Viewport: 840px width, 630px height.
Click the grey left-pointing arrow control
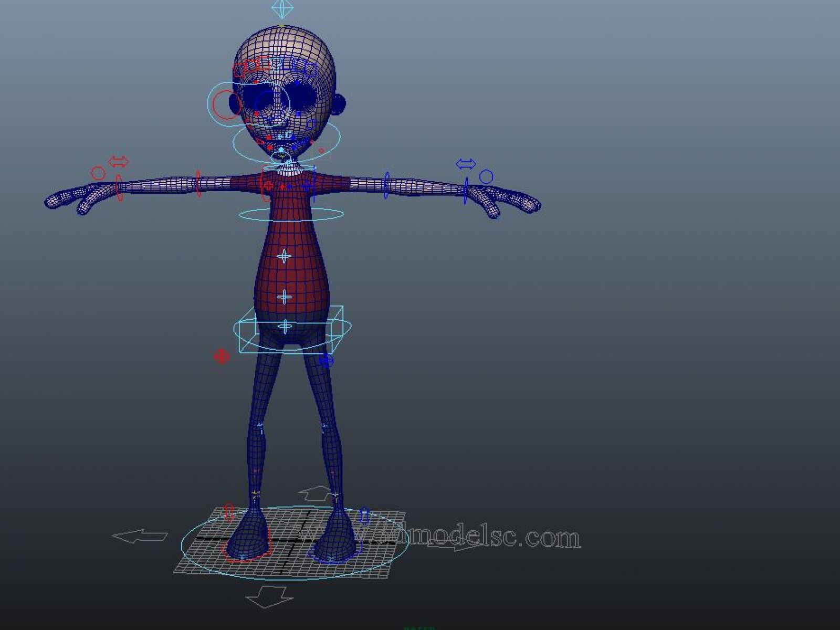[139, 536]
